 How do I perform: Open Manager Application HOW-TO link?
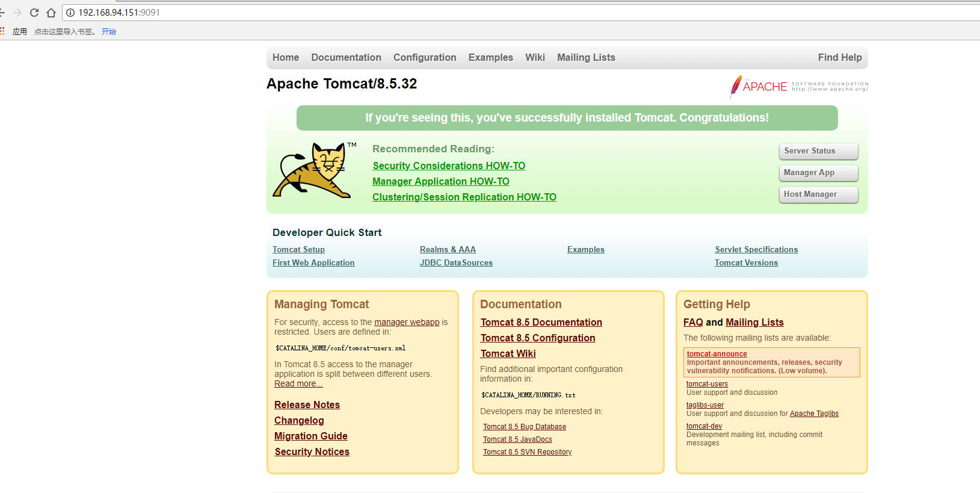pyautogui.click(x=441, y=182)
